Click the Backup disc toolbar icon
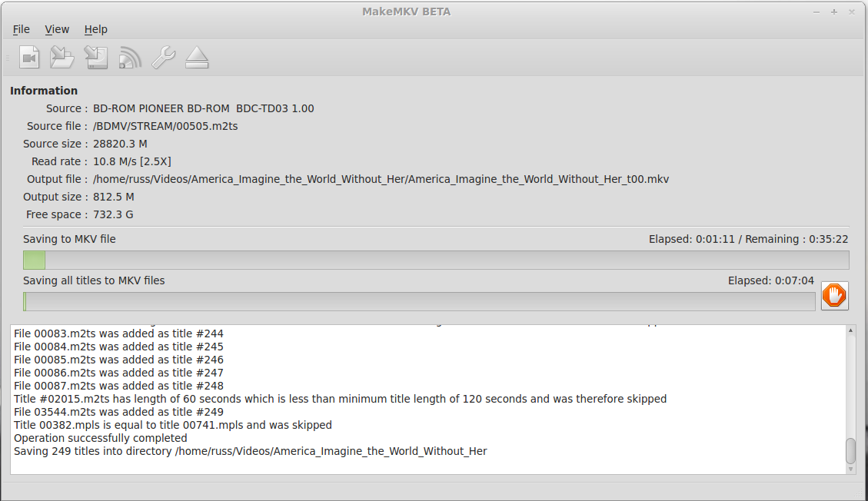Image resolution: width=868 pixels, height=501 pixels. [x=96, y=57]
